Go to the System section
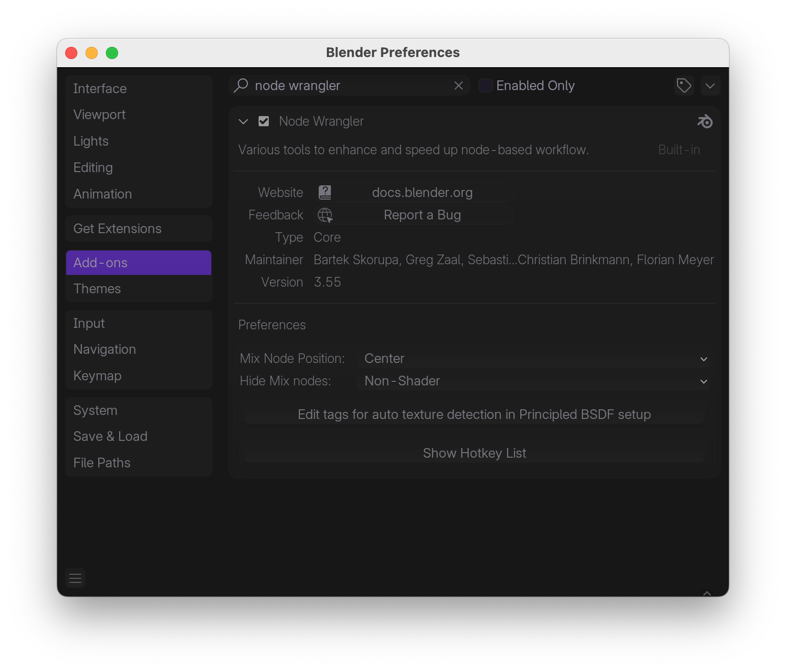The image size is (786, 672). click(139, 410)
